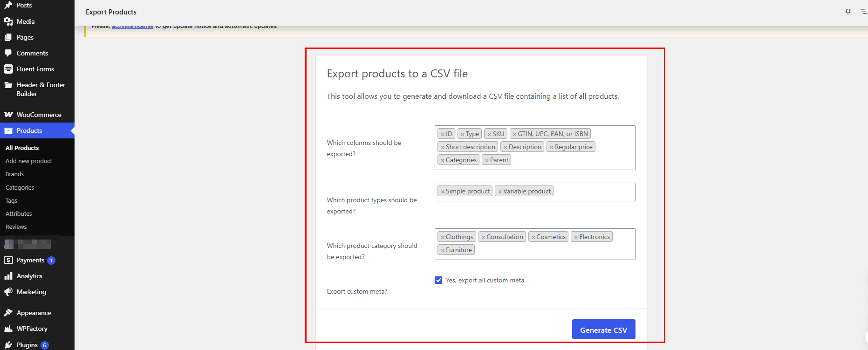Remove the Clothings category tag
The width and height of the screenshot is (868, 350).
tap(443, 237)
